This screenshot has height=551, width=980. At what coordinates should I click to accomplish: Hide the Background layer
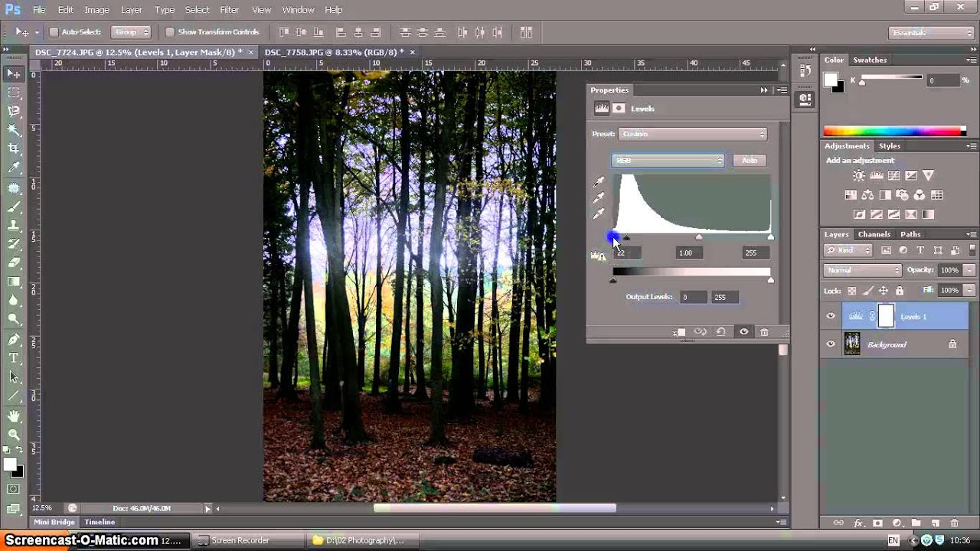pos(831,344)
